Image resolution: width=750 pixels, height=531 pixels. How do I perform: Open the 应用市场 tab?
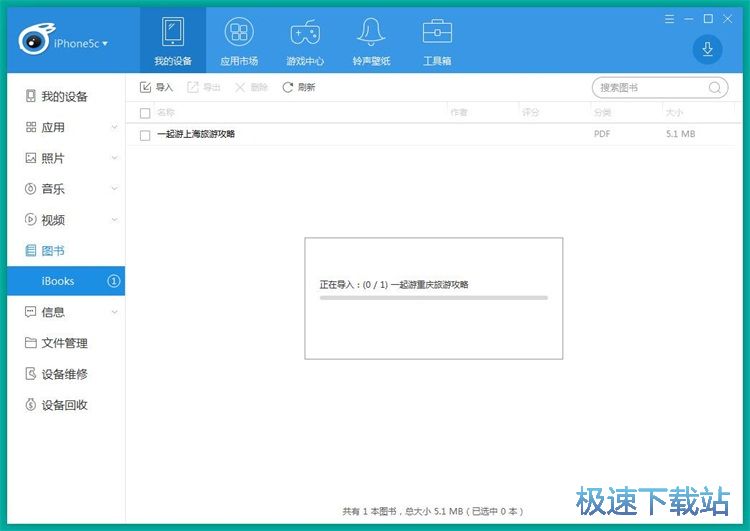(x=239, y=40)
